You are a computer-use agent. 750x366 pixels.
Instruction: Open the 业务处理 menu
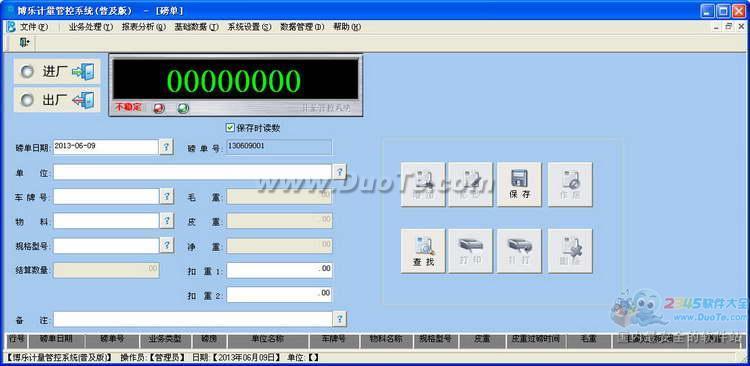pyautogui.click(x=91, y=27)
